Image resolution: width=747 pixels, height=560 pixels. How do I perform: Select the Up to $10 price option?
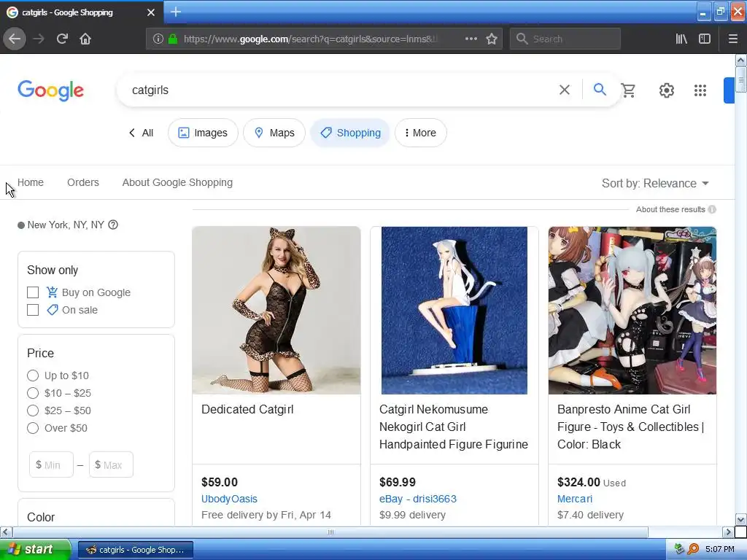click(33, 376)
